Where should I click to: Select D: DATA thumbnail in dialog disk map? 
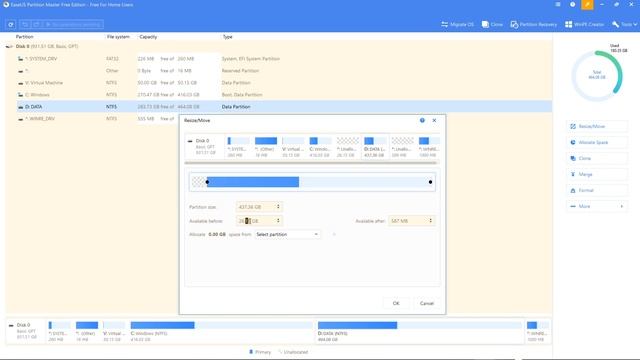pos(375,147)
